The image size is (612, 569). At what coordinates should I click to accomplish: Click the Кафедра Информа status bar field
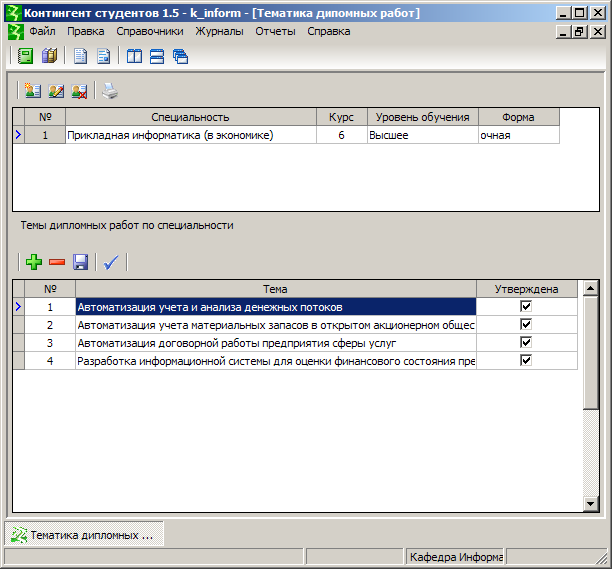tap(454, 557)
